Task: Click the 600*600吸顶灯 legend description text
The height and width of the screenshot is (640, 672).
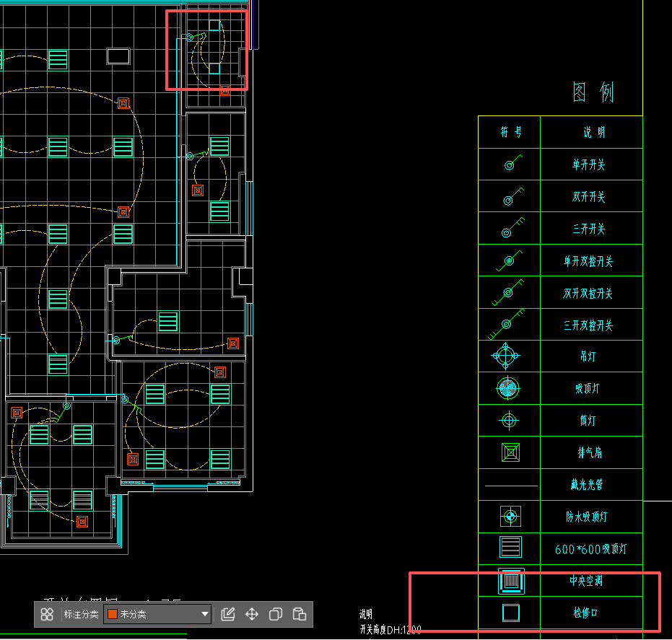Action: [590, 549]
